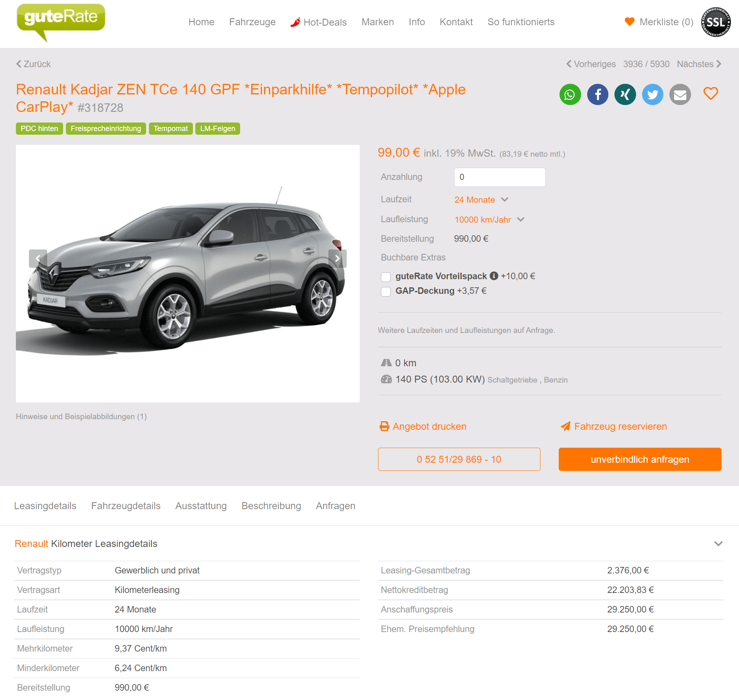Click the PDC hinten tag
Screen dimensions: 739x700
pos(39,129)
